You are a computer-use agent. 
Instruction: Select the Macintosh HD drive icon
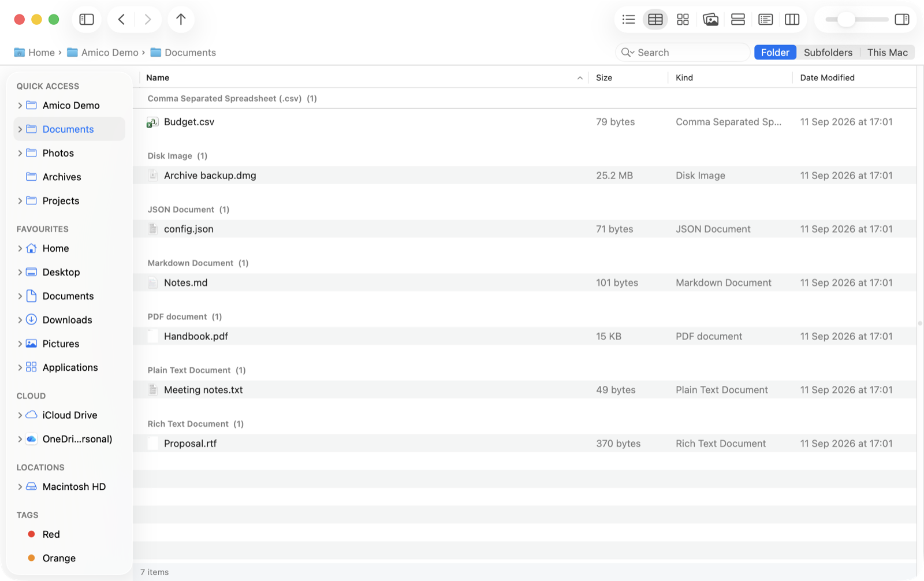[32, 486]
